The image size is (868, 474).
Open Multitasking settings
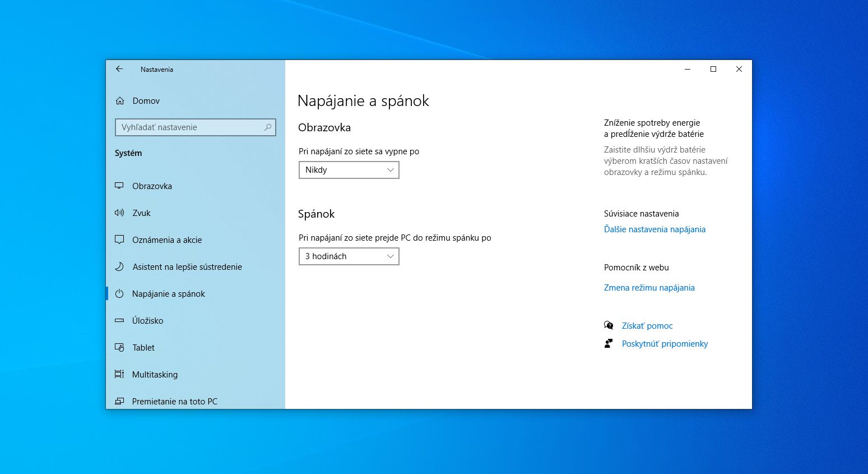(196, 375)
